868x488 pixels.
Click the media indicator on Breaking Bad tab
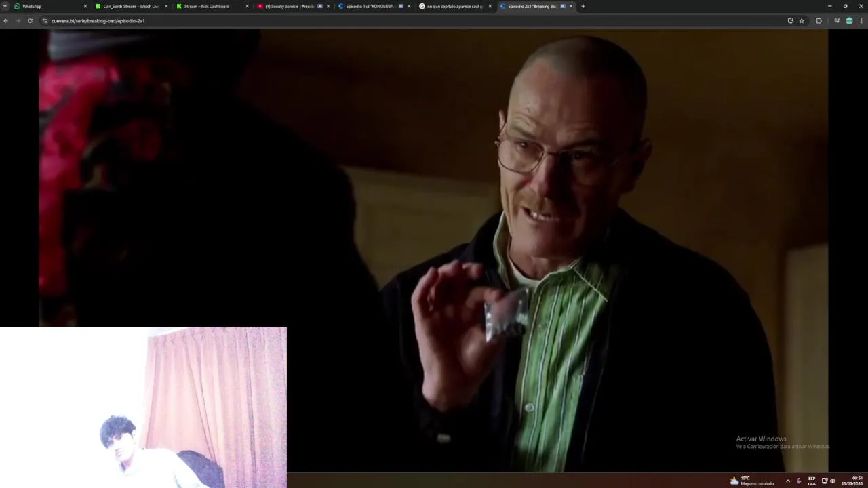(563, 6)
